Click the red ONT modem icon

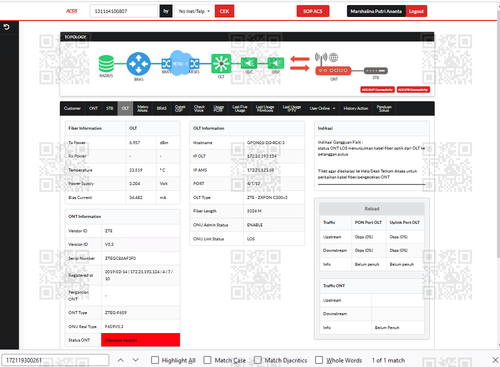click(x=333, y=70)
